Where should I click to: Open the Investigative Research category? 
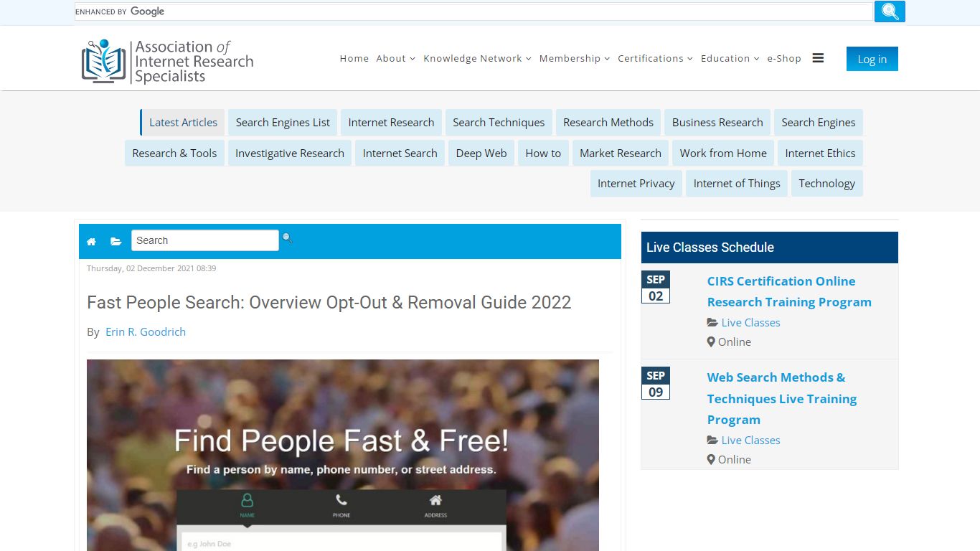click(x=290, y=153)
